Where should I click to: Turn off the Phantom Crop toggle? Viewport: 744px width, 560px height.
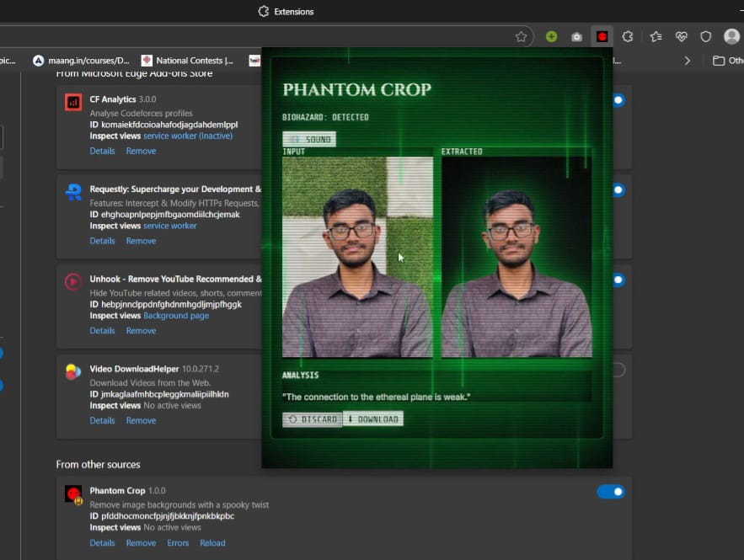click(611, 492)
